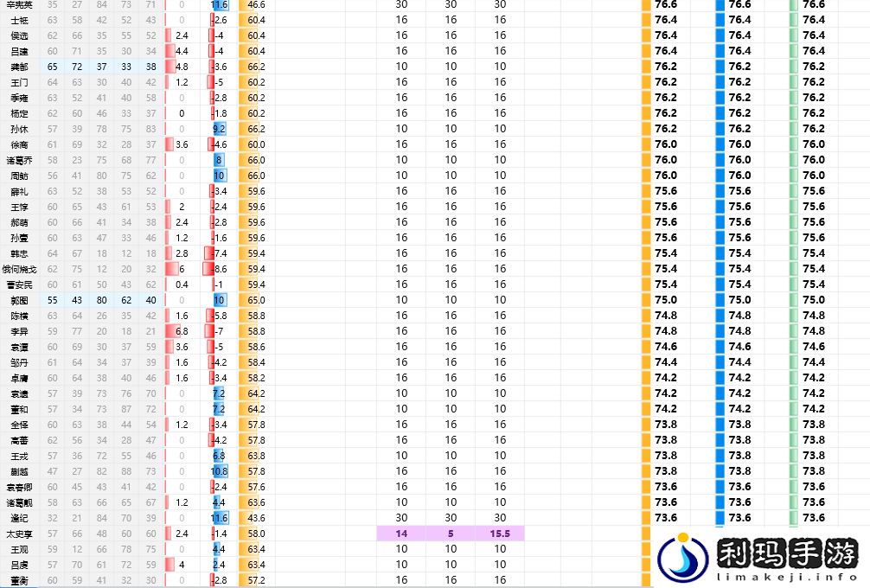Select the name cell 逢纪

pos(19,518)
